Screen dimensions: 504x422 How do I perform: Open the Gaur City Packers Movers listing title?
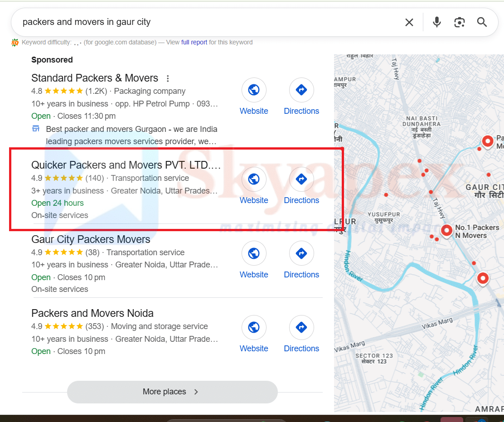(91, 239)
